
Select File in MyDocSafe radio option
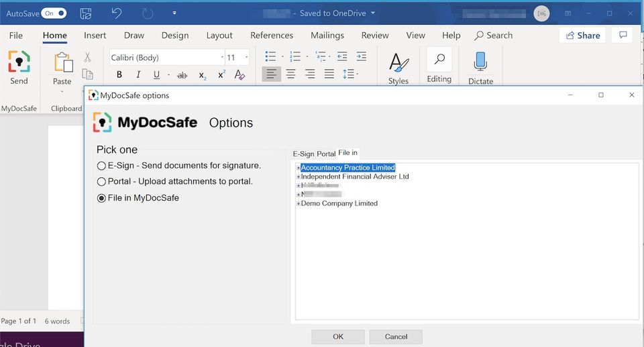click(101, 197)
